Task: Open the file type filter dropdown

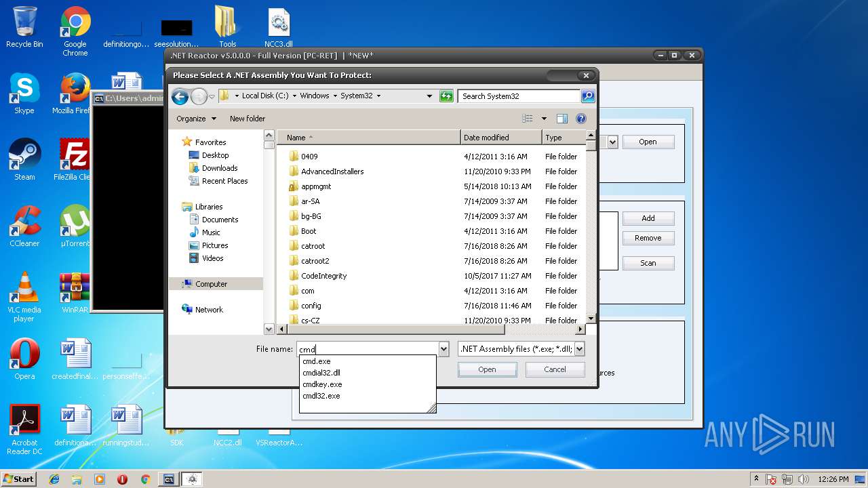Action: (579, 349)
